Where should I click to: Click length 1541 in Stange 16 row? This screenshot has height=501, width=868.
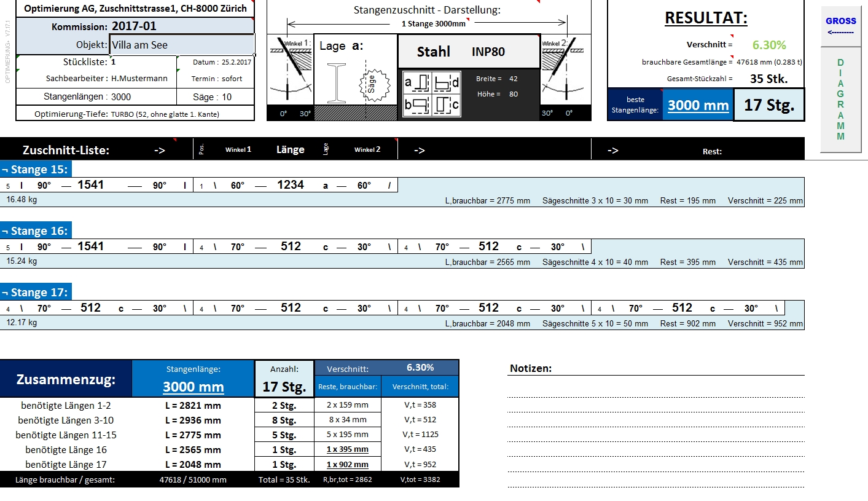(91, 247)
